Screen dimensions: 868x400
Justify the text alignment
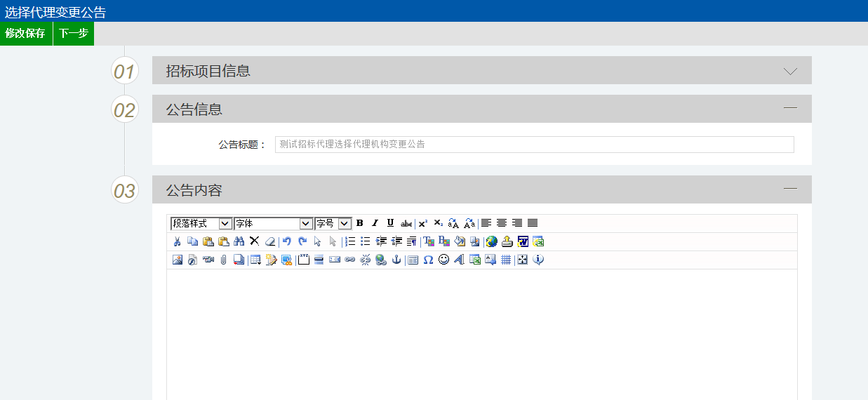[x=533, y=223]
